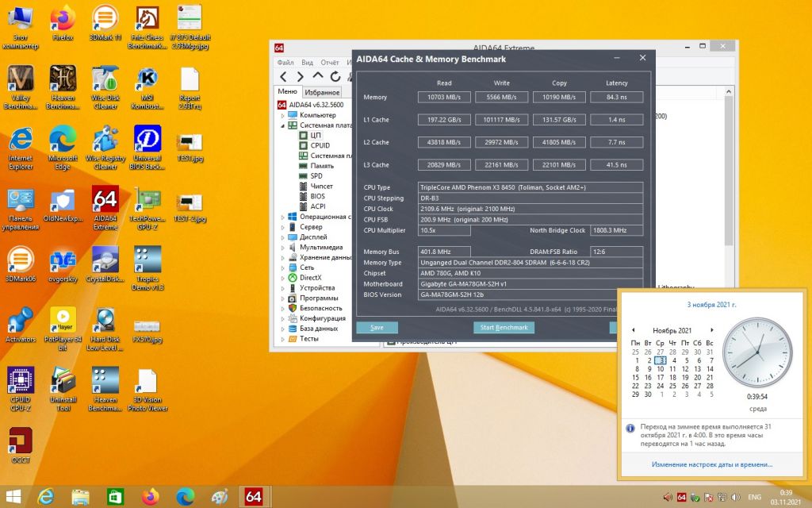Select 15 in November calendar
Viewport: 812px width, 508px height.
[635, 377]
